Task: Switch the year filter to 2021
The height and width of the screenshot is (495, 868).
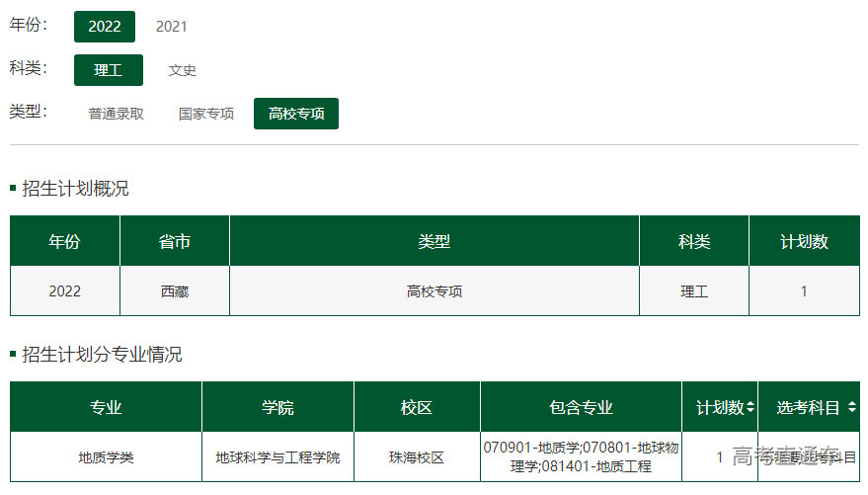Action: [x=171, y=27]
